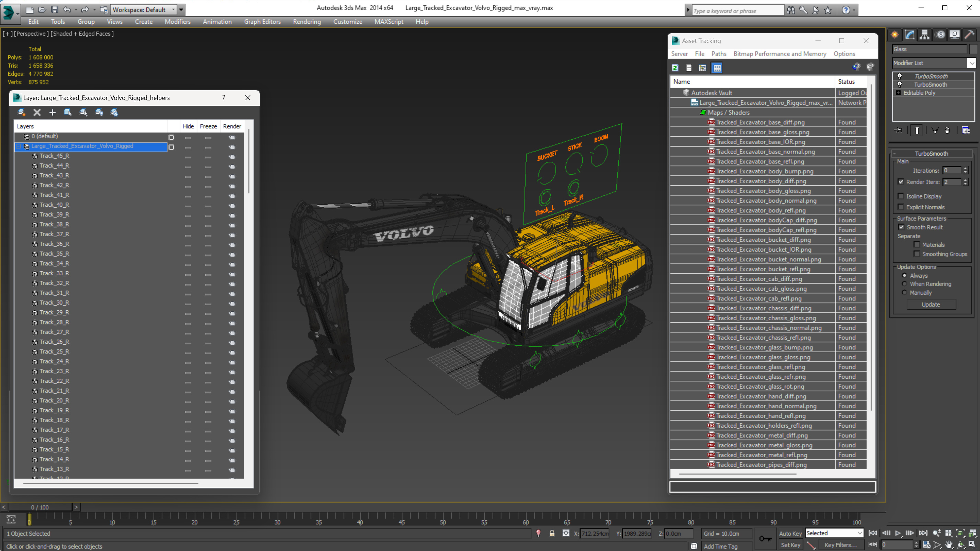Open the Graph Editors menu
The image size is (980, 551).
(262, 22)
